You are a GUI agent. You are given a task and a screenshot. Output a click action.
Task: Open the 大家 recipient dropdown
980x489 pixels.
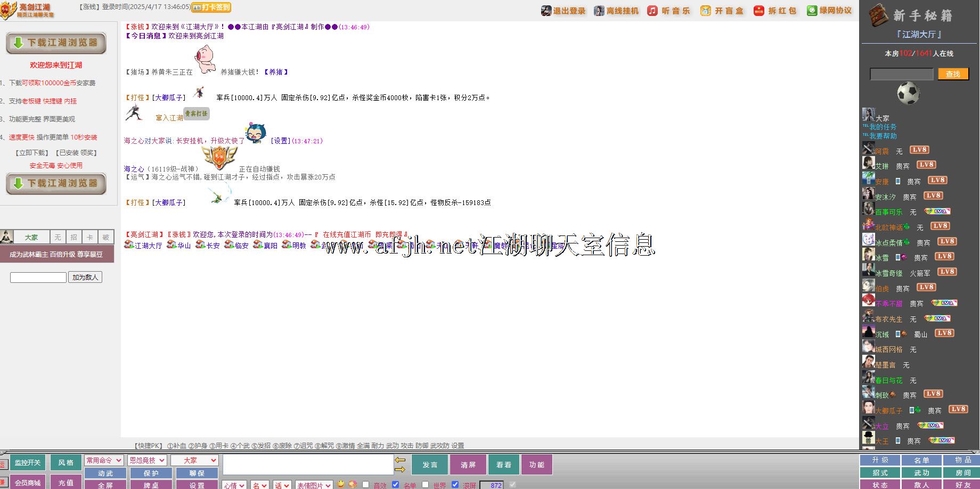[x=194, y=460]
